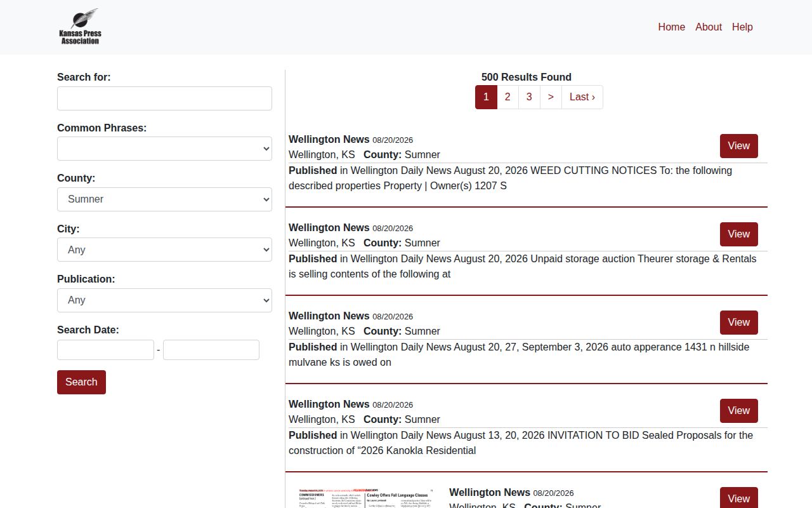Click '500 Results Found' text
Viewport: 812px width, 508px height.
[x=527, y=77]
